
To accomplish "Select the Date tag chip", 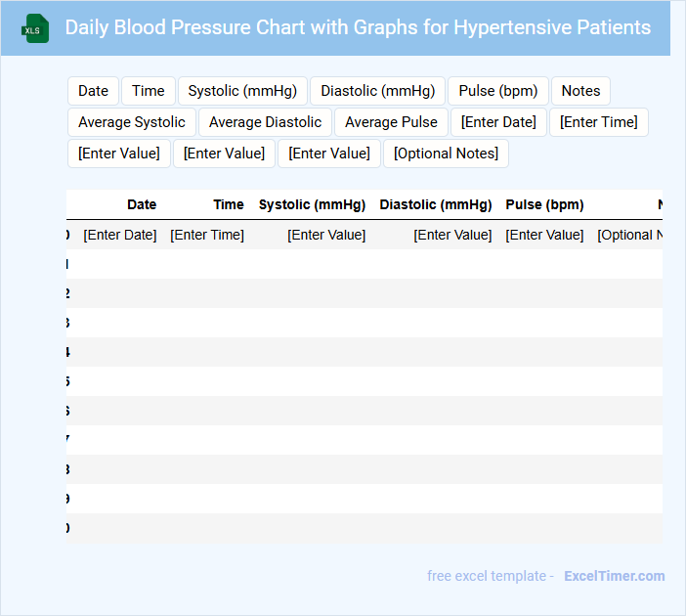I will pos(93,91).
